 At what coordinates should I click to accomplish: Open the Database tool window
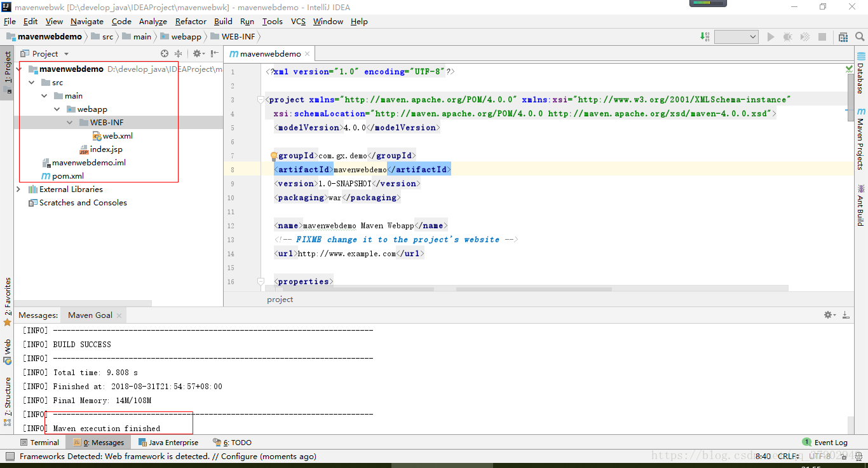click(861, 73)
